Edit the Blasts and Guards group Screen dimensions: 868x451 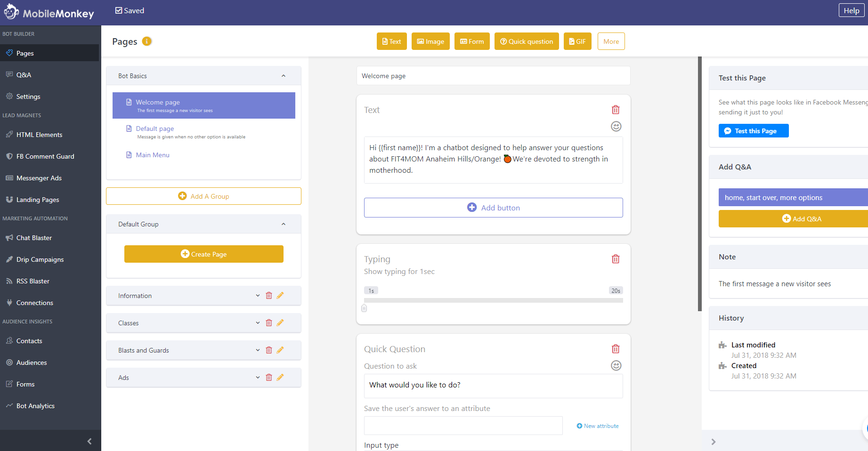[280, 350]
